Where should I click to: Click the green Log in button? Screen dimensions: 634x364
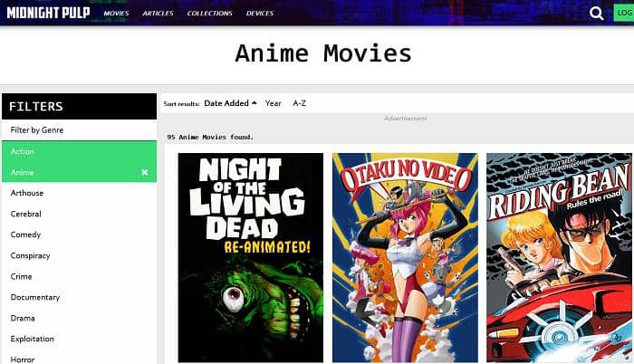624,13
